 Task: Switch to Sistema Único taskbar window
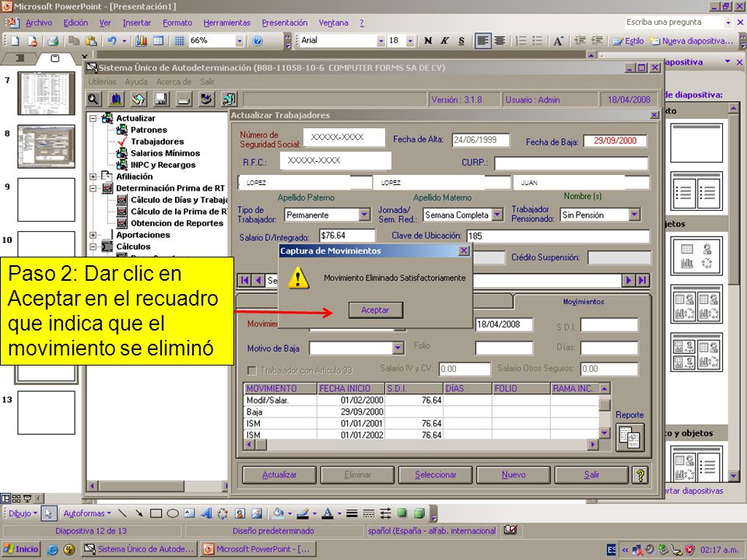139,550
